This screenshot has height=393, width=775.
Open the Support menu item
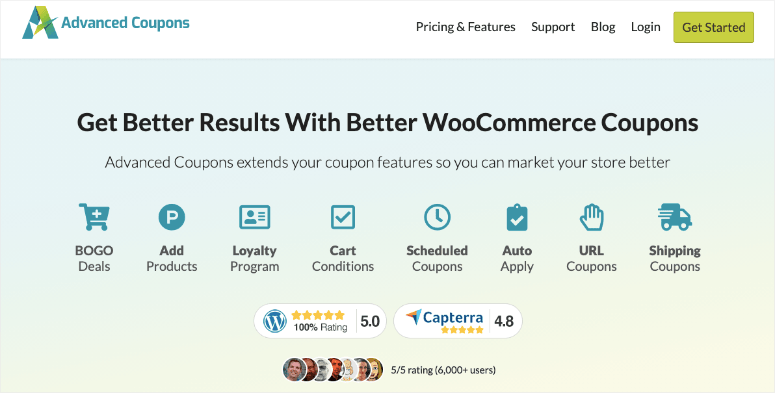[x=553, y=27]
